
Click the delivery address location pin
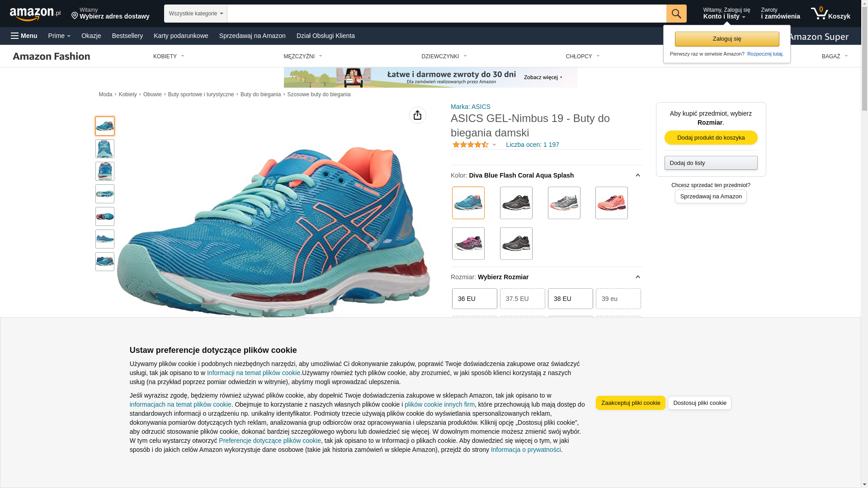point(75,16)
